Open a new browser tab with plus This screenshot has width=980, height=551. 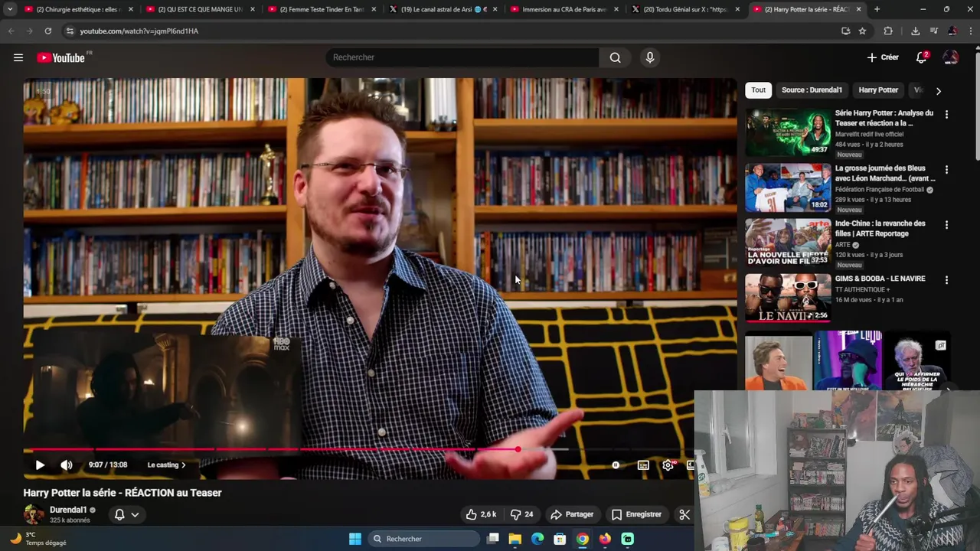tap(877, 9)
